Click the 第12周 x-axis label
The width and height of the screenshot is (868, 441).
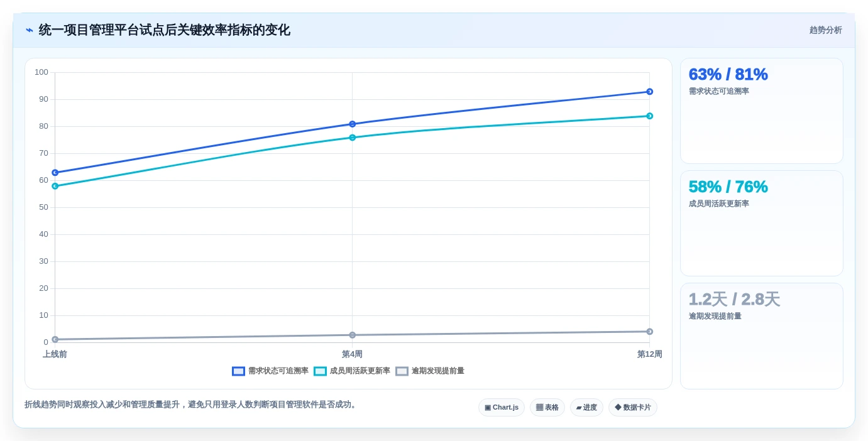[649, 354]
